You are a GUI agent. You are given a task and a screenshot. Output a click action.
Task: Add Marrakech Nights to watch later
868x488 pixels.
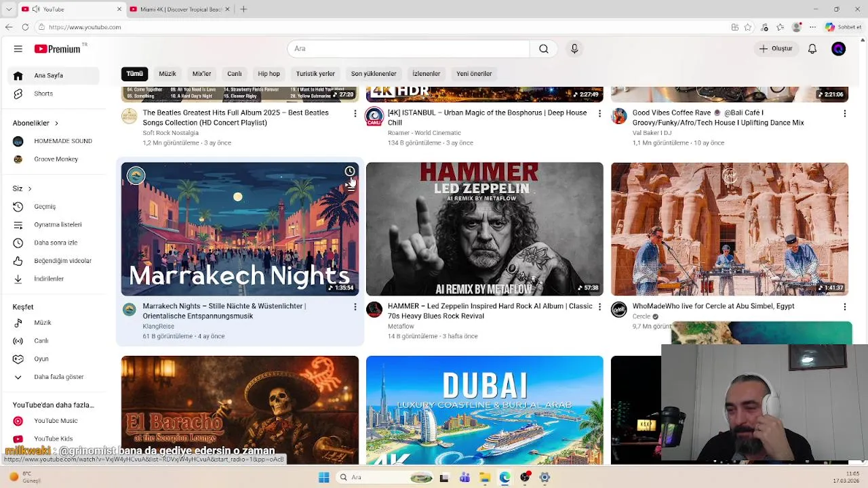tap(350, 171)
